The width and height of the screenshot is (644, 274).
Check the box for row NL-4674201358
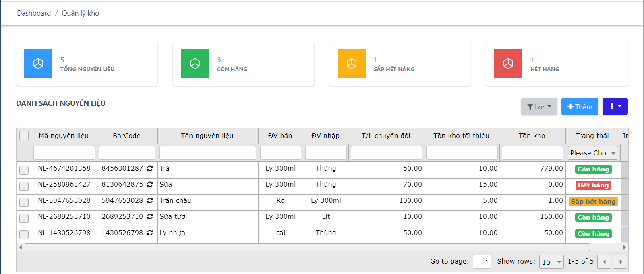tap(24, 170)
